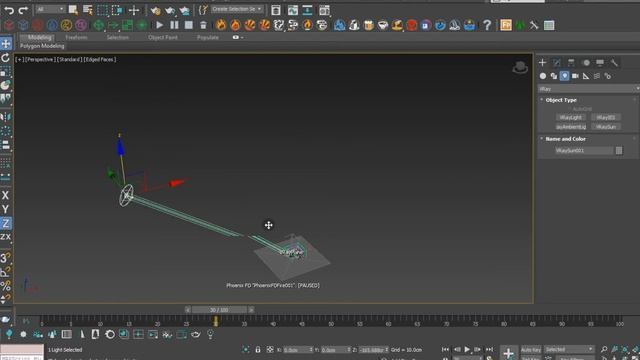
Task: Start the Phoenix FD simulation
Action: pyautogui.click(x=160, y=25)
